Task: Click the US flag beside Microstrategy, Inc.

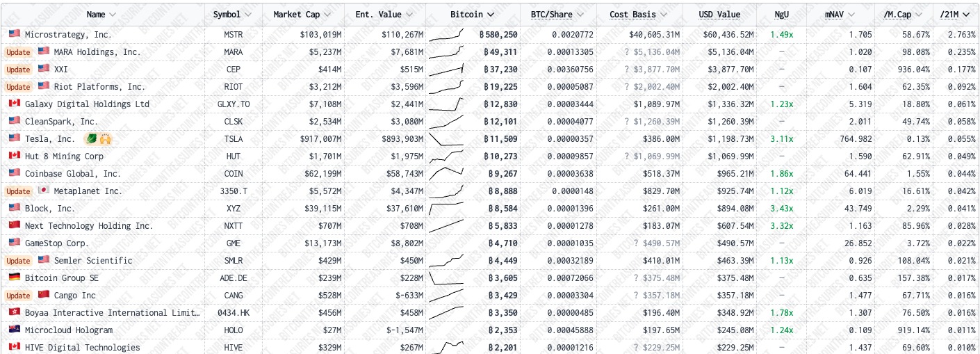Action: [15, 34]
